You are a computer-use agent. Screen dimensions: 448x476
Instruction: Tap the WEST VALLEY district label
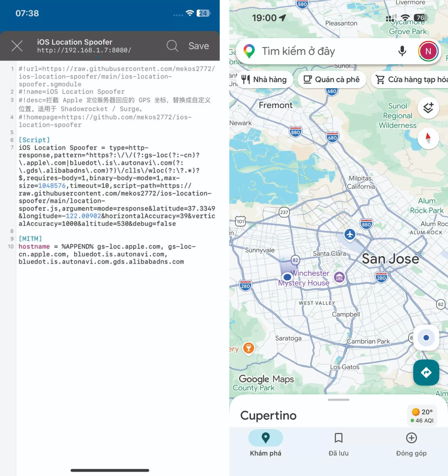(317, 303)
